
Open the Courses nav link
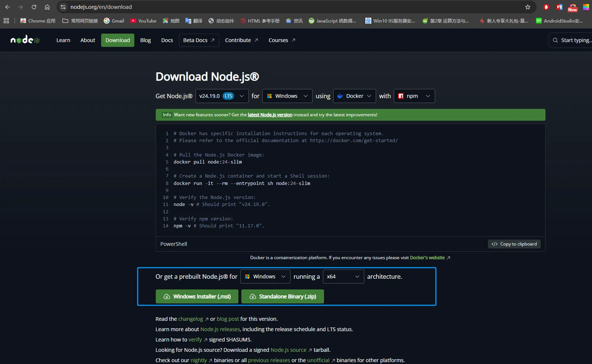(282, 40)
